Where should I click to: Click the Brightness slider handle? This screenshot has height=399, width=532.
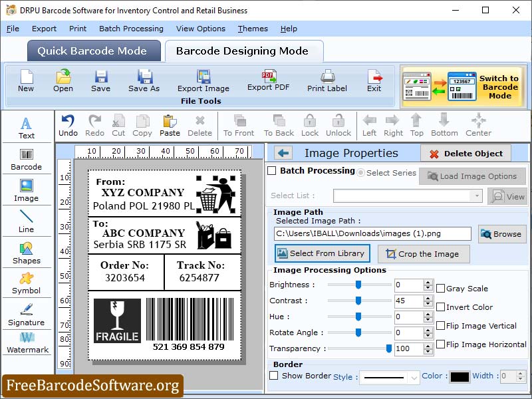coord(358,285)
